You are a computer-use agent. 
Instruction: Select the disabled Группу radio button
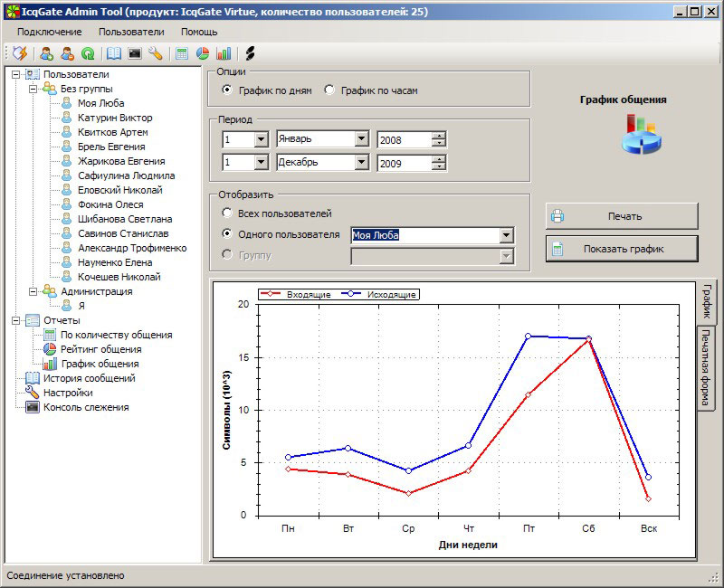[227, 254]
